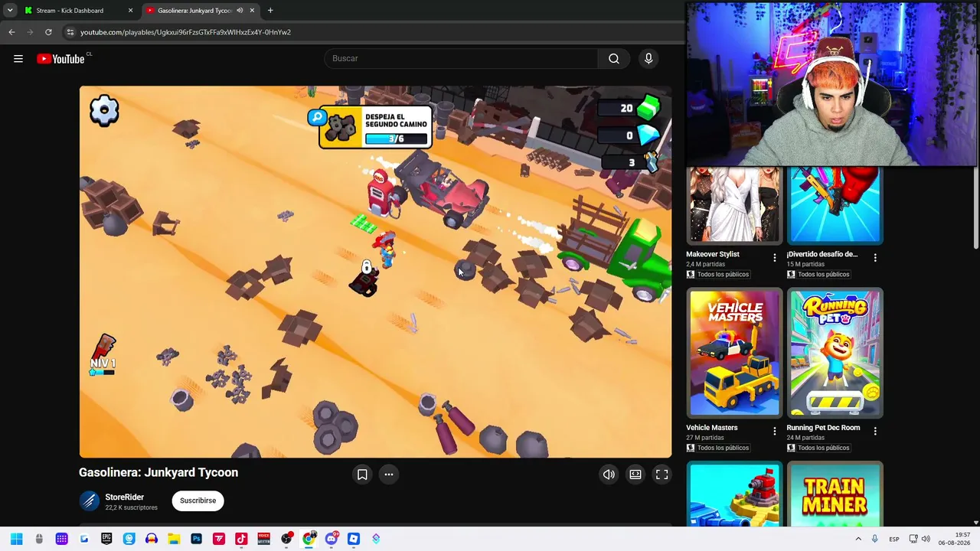Reload the current page
The image size is (980, 551).
48,32
